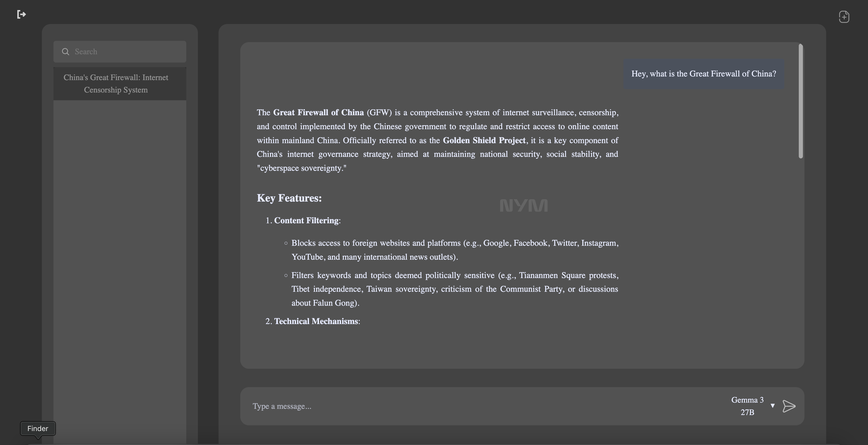
Task: Click the bold Golden Shield Project text
Action: tap(484, 140)
